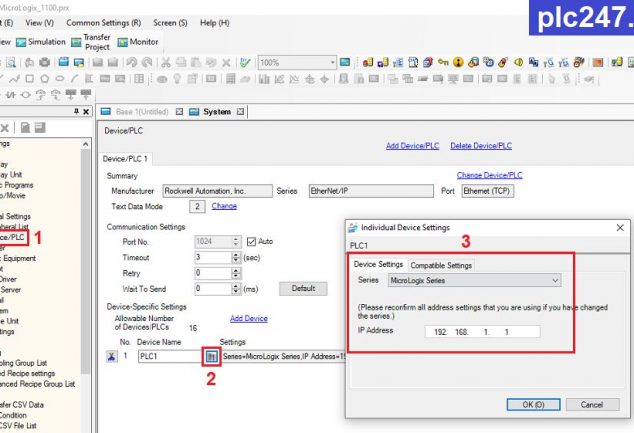Open the Screen (S) menu

click(x=170, y=23)
